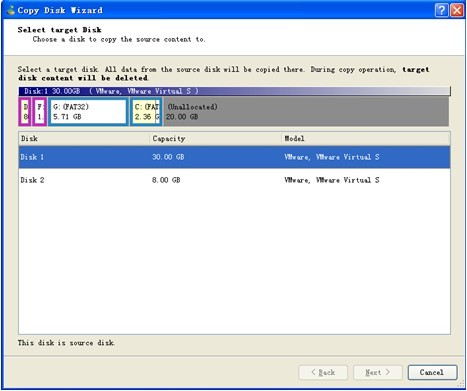This screenshot has height=391, width=467.
Task: Select the Disk 1 row
Action: [234, 157]
